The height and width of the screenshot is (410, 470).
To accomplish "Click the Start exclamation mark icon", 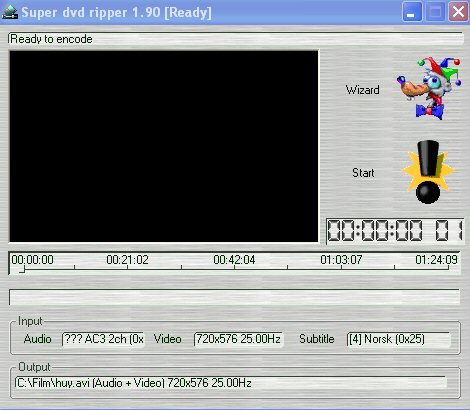I will pyautogui.click(x=428, y=172).
